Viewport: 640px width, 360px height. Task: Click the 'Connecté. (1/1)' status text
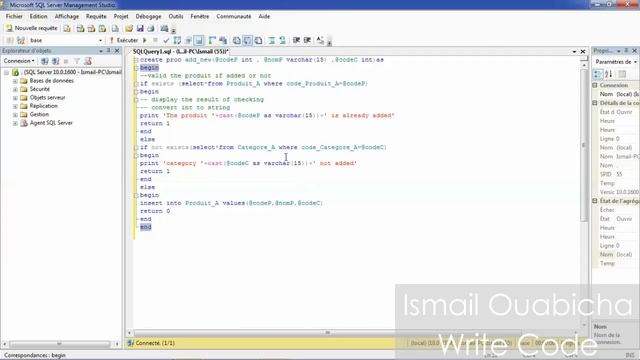pos(155,343)
